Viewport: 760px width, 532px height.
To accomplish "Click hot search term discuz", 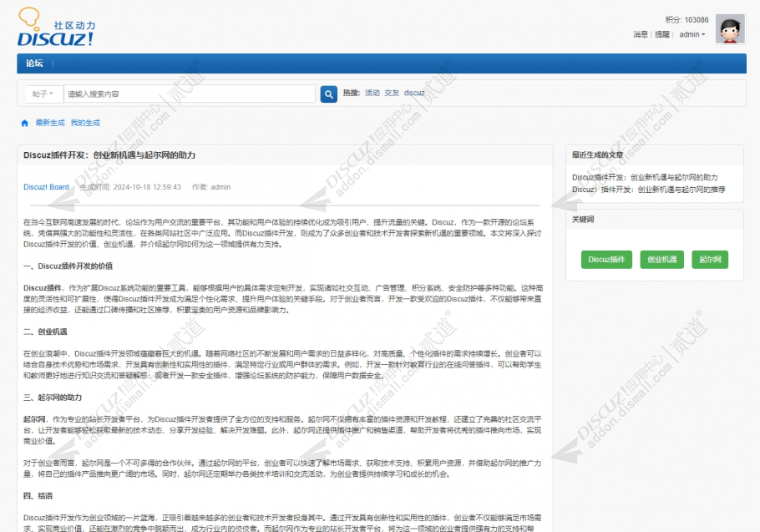I will (414, 93).
